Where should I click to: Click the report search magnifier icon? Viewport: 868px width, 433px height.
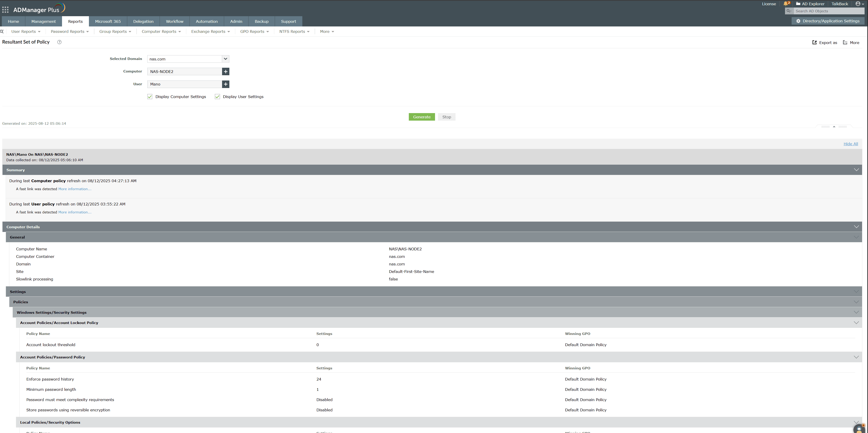click(x=2, y=31)
